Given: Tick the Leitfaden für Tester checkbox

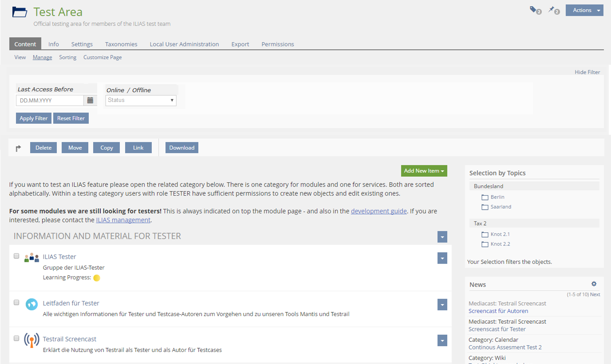Looking at the screenshot, I should pos(16,302).
